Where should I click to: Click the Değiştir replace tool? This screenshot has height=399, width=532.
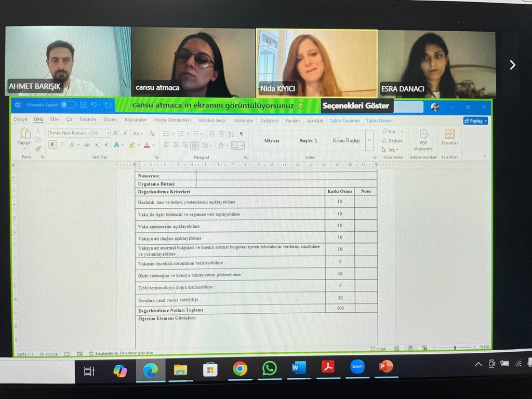(x=392, y=141)
